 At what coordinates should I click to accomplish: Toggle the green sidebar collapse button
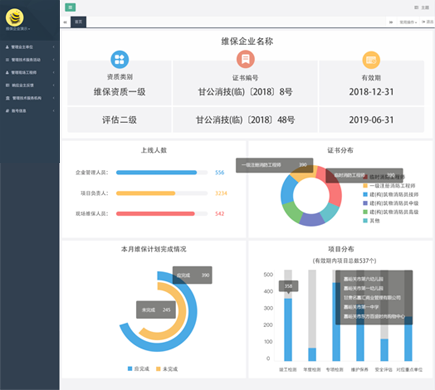(70, 7)
